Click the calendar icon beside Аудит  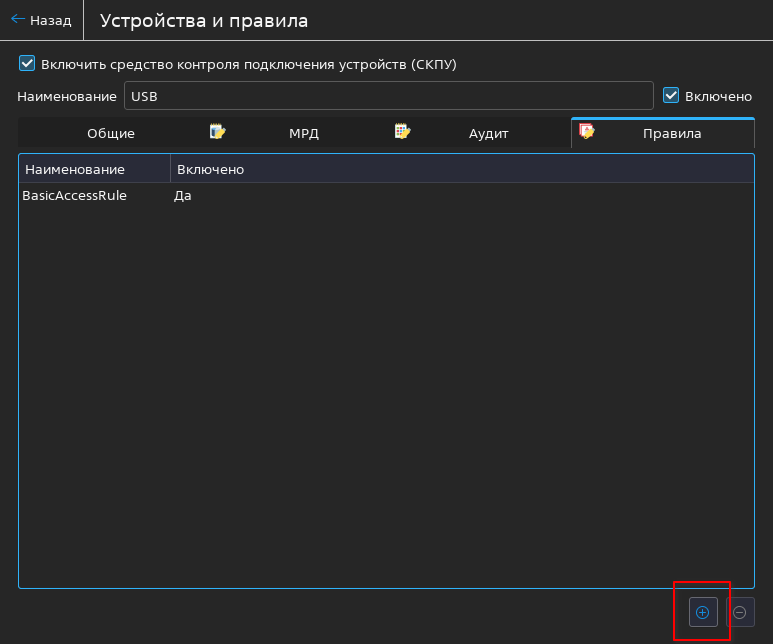[402, 131]
